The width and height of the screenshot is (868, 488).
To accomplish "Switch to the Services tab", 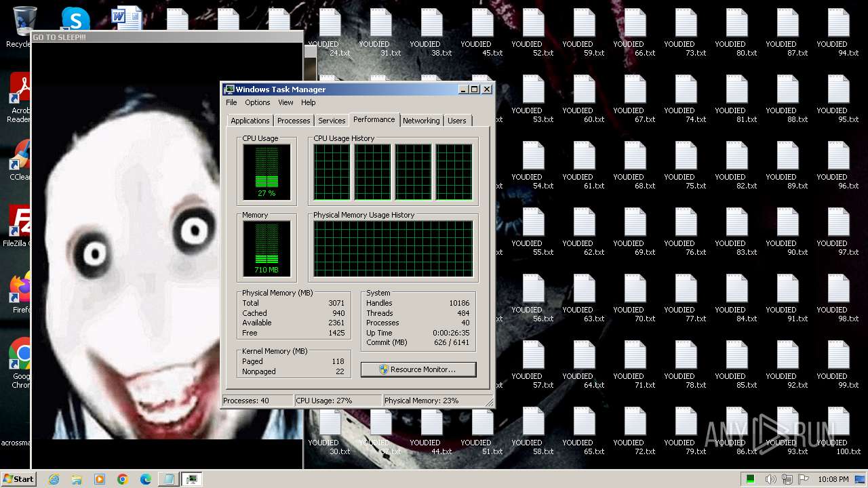I will coord(332,121).
